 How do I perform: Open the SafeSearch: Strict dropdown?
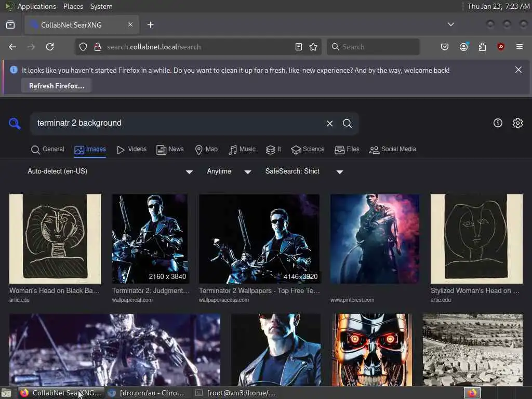click(304, 171)
